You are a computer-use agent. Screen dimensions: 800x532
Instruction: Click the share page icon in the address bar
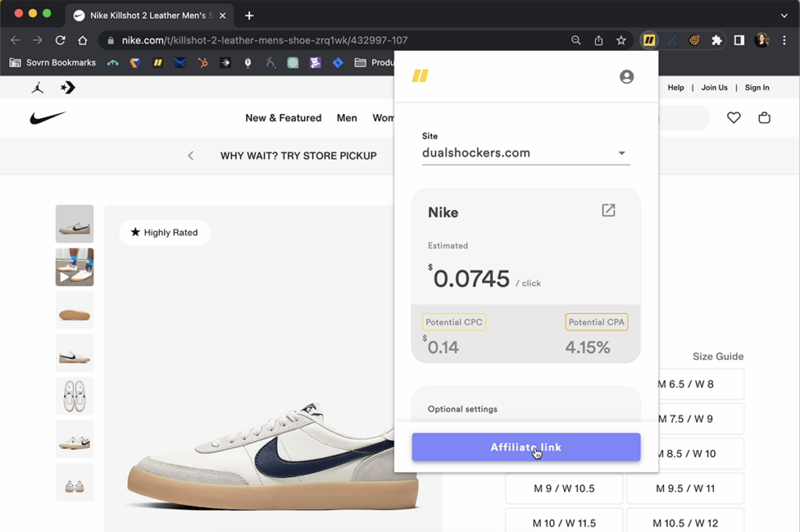pyautogui.click(x=598, y=41)
